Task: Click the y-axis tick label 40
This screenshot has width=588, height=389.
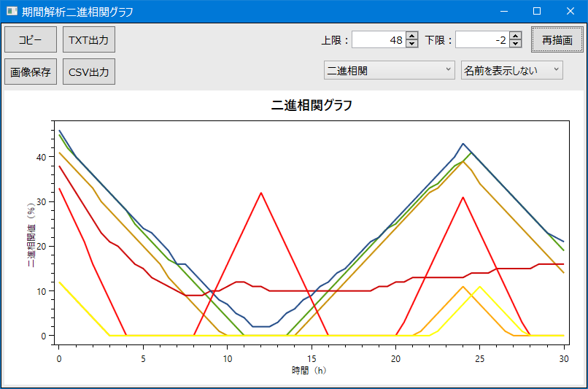Action: click(x=42, y=158)
